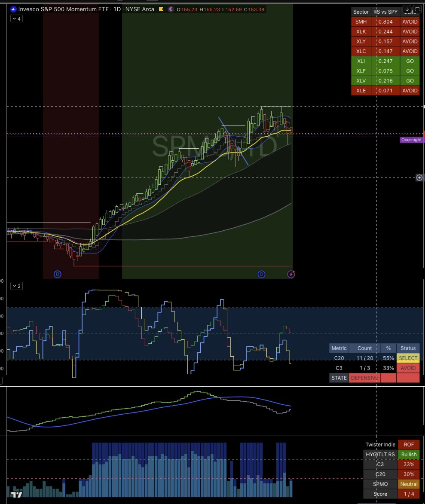
Task: Select the XLE sector cell
Action: [361, 91]
